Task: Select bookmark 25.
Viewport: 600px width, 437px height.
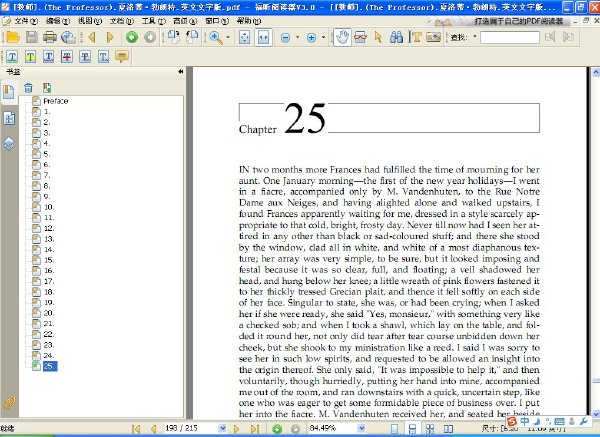Action: 50,366
